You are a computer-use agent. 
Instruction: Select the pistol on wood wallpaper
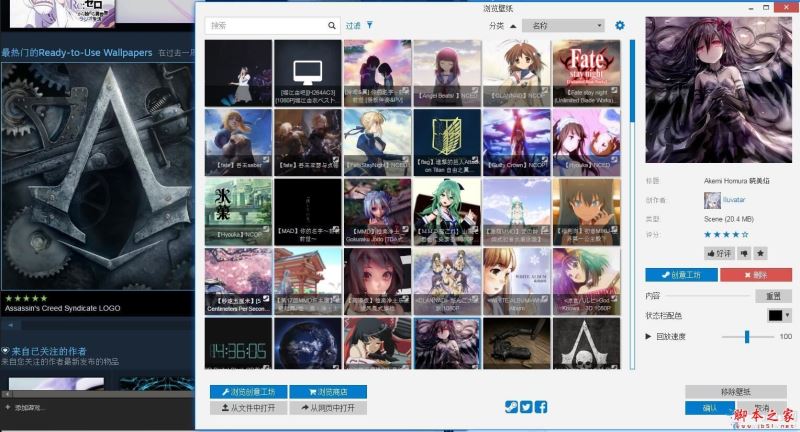coord(517,343)
